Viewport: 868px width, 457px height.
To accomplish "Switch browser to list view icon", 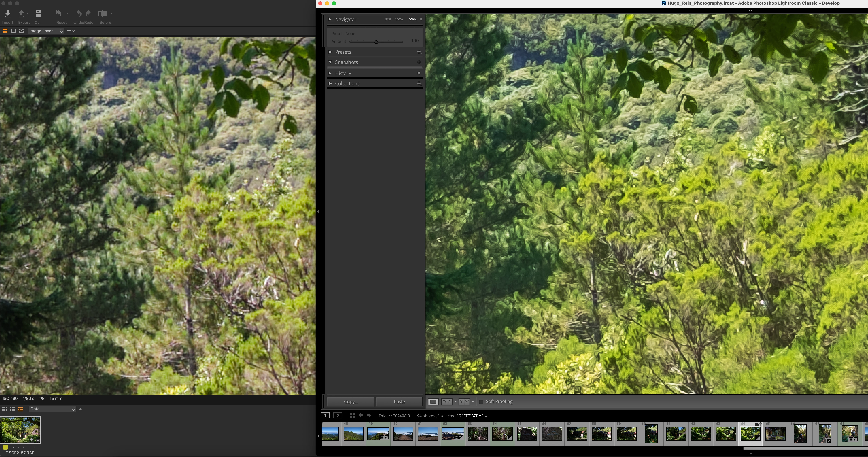I will (x=12, y=409).
